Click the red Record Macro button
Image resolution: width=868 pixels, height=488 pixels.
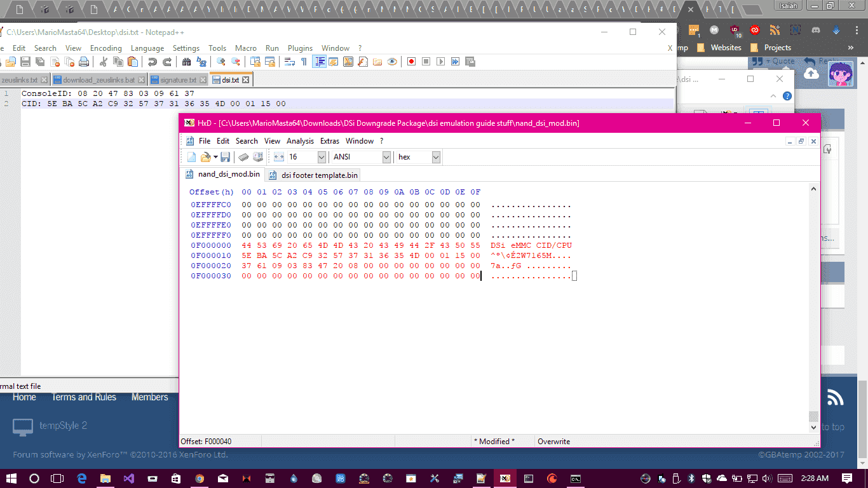click(412, 62)
